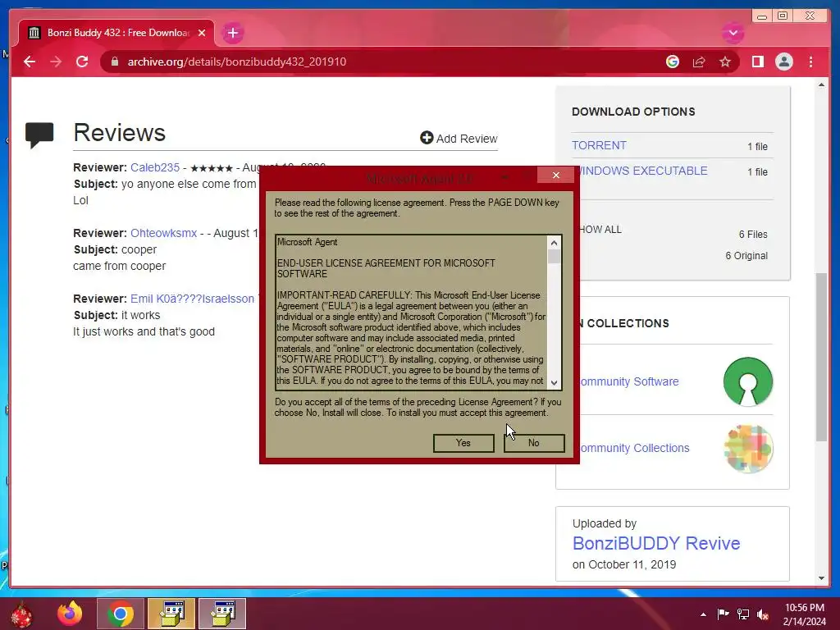Open network tray icon
The height and width of the screenshot is (630, 840).
[743, 614]
